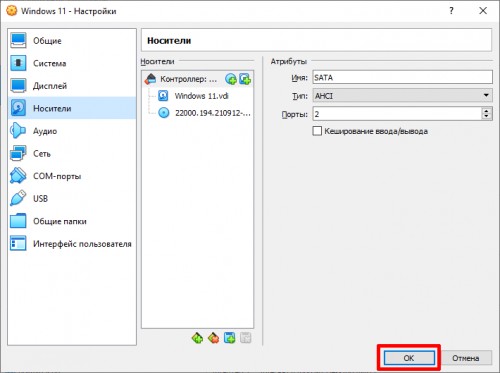The width and height of the screenshot is (500, 373).
Task: Click the greyed remove attachment icon
Action: (x=246, y=338)
